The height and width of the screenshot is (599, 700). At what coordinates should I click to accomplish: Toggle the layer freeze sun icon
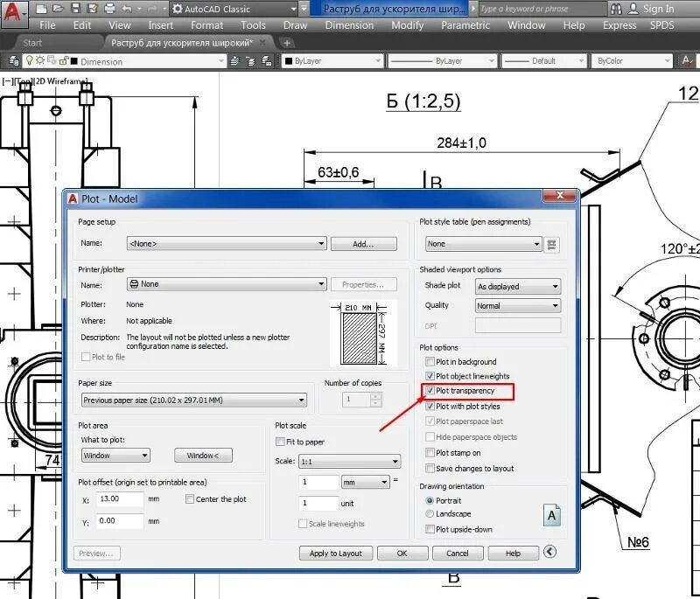40,59
